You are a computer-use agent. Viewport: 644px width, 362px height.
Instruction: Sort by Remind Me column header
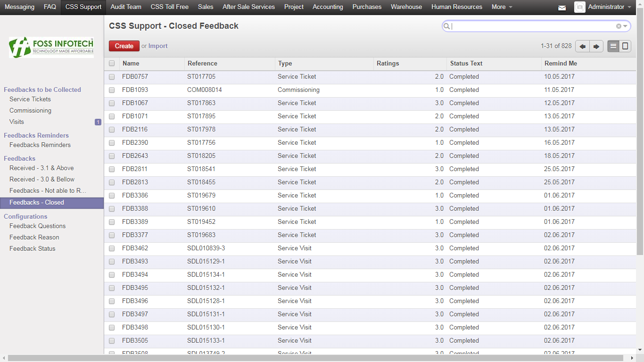coord(588,64)
